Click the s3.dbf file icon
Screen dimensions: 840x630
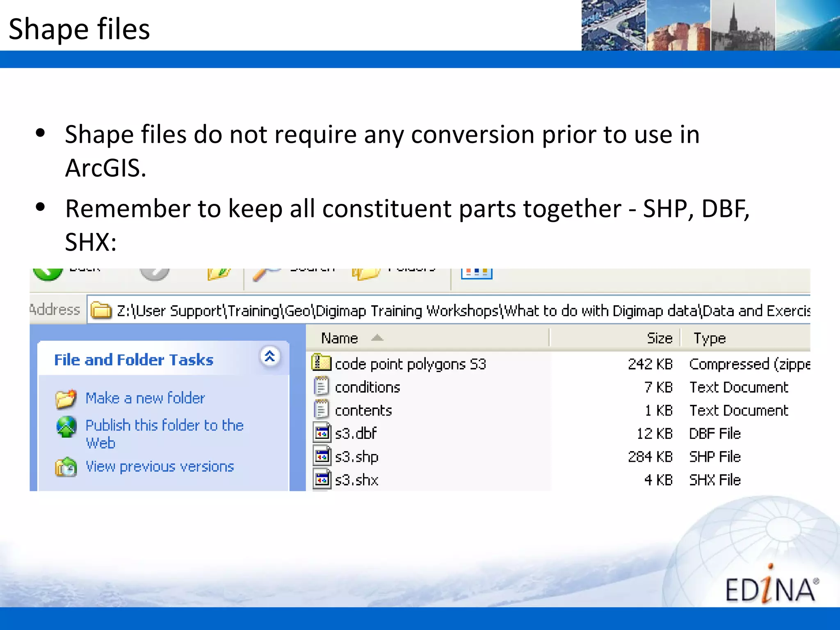point(322,432)
